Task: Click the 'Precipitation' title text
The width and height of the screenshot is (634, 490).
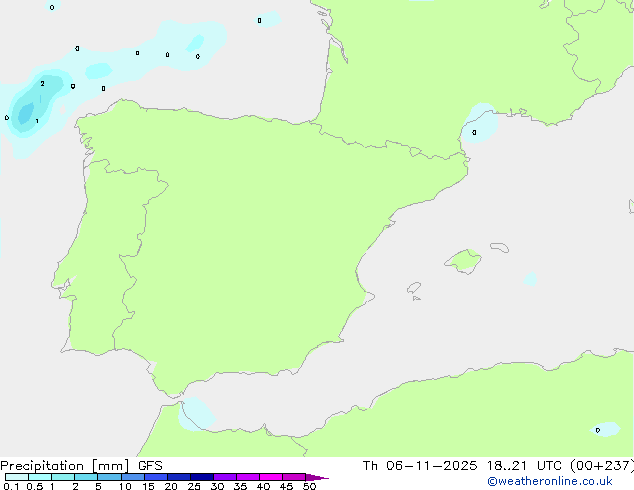Action: [x=42, y=466]
